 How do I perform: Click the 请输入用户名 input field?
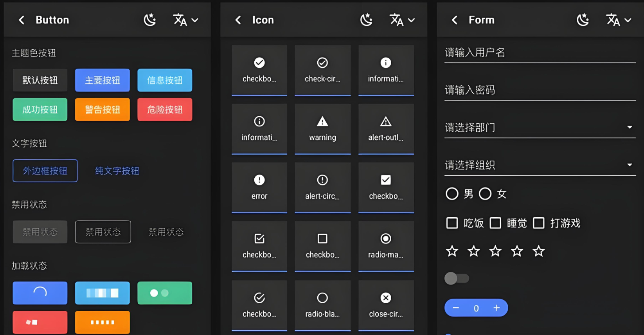tap(540, 52)
